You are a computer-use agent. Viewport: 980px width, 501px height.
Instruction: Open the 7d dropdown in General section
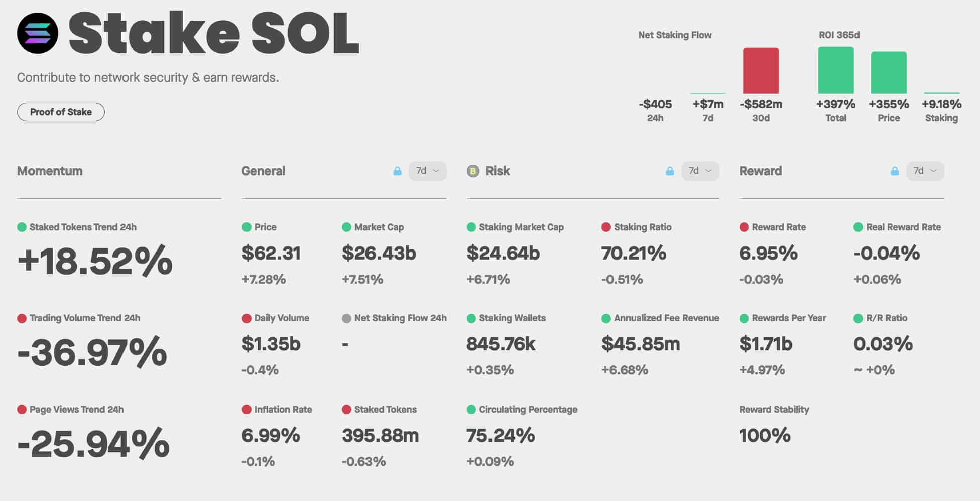(x=427, y=171)
